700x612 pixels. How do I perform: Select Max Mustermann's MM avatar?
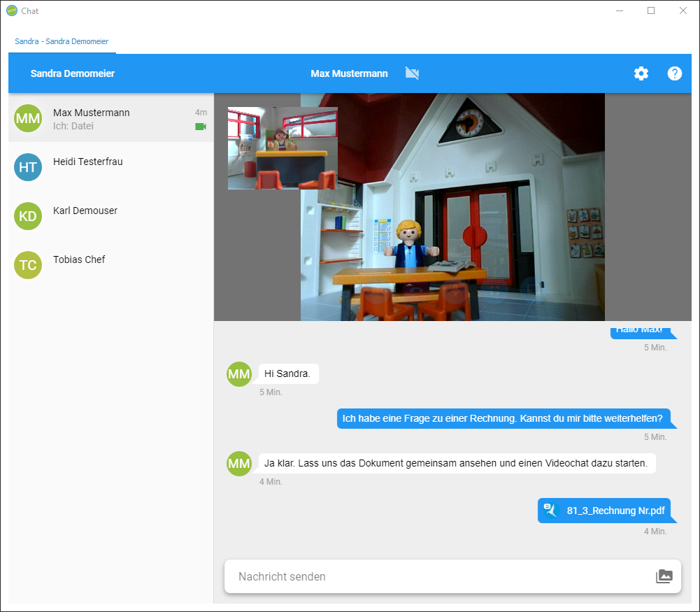coord(28,118)
